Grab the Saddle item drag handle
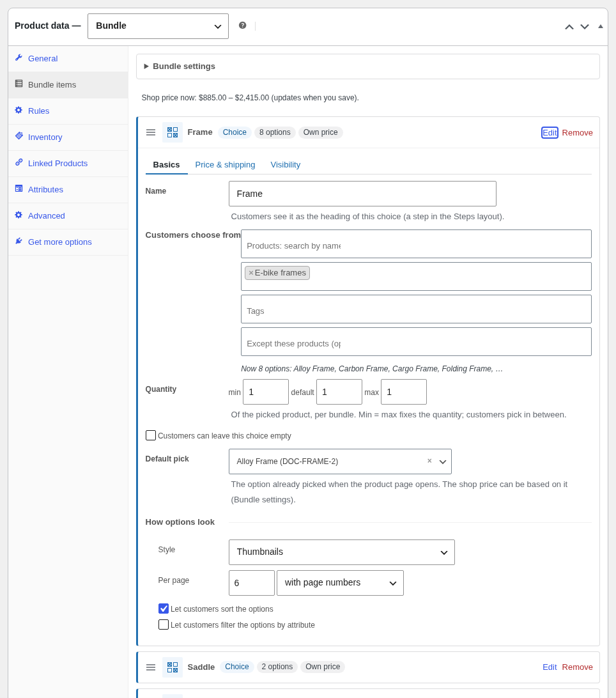 point(151,667)
